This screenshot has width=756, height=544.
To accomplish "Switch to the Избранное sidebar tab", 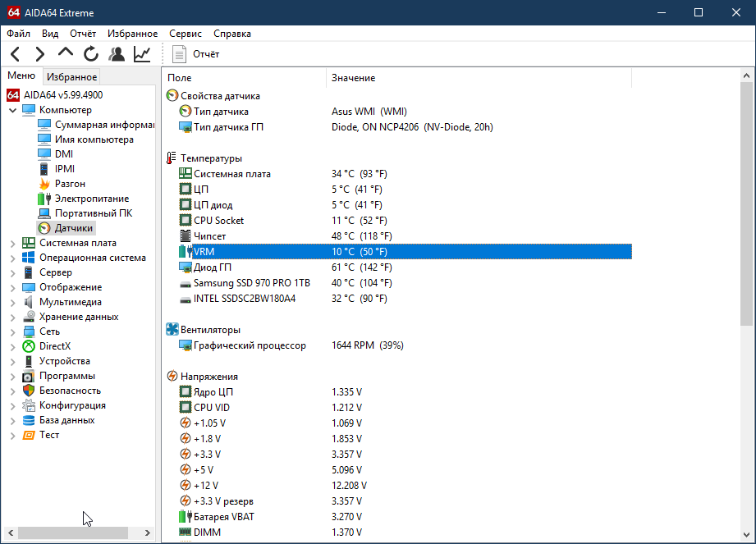I will pos(72,77).
